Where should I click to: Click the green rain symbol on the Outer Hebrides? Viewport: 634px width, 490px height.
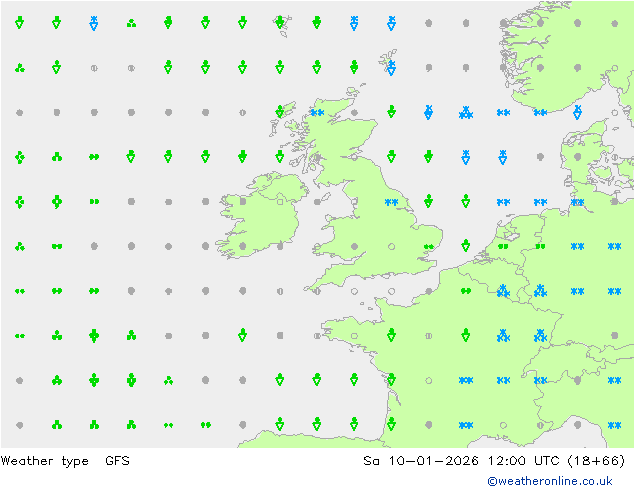[280, 112]
